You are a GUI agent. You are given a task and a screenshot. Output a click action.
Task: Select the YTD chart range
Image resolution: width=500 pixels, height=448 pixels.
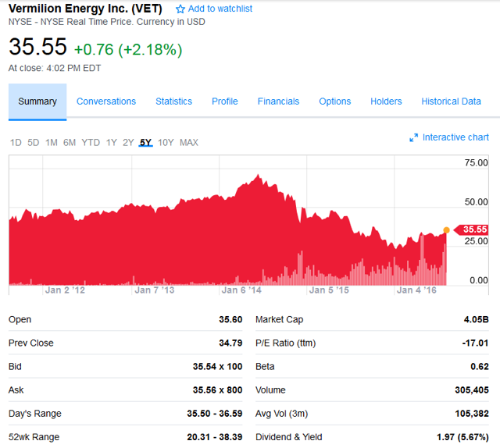point(91,142)
